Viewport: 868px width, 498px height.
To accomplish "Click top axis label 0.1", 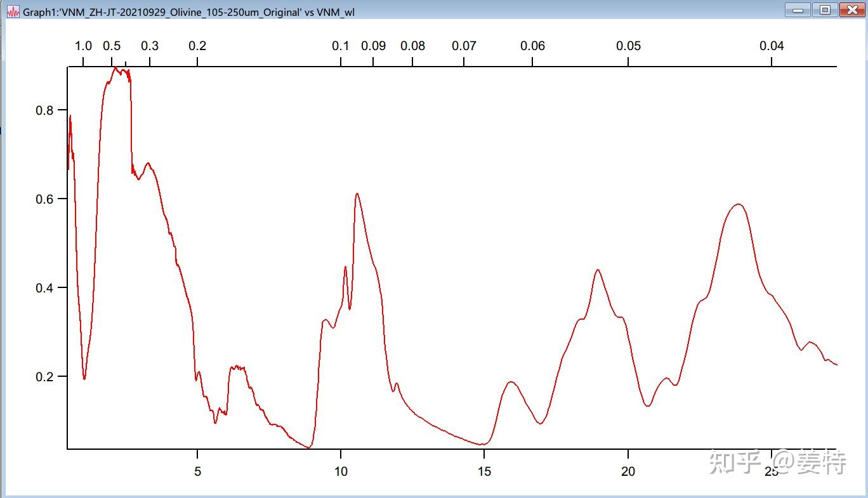I will click(341, 46).
